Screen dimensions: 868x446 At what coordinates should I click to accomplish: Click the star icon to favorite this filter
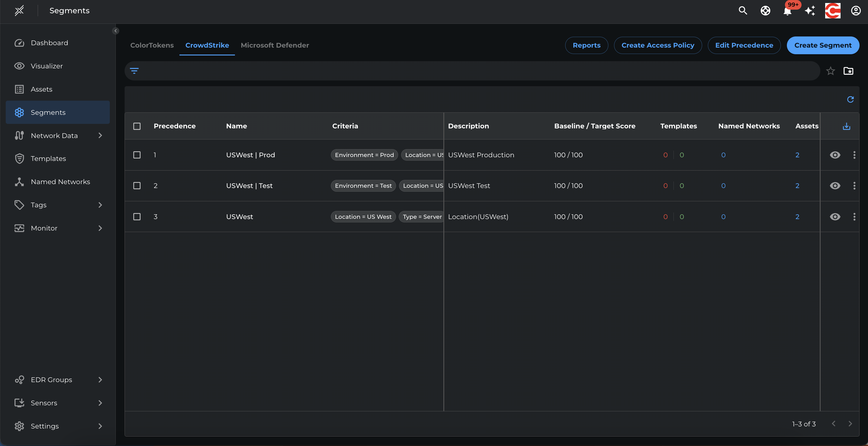830,71
